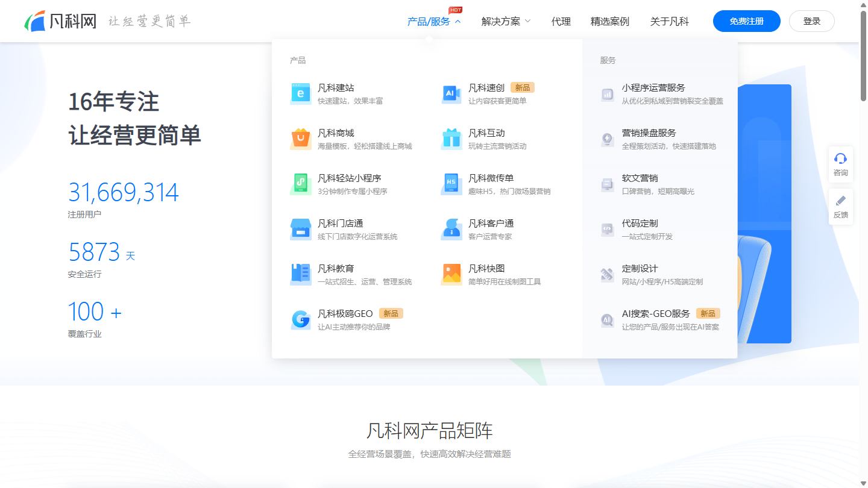
Task: Click the page vertical scrollbar thumb
Action: (863, 55)
